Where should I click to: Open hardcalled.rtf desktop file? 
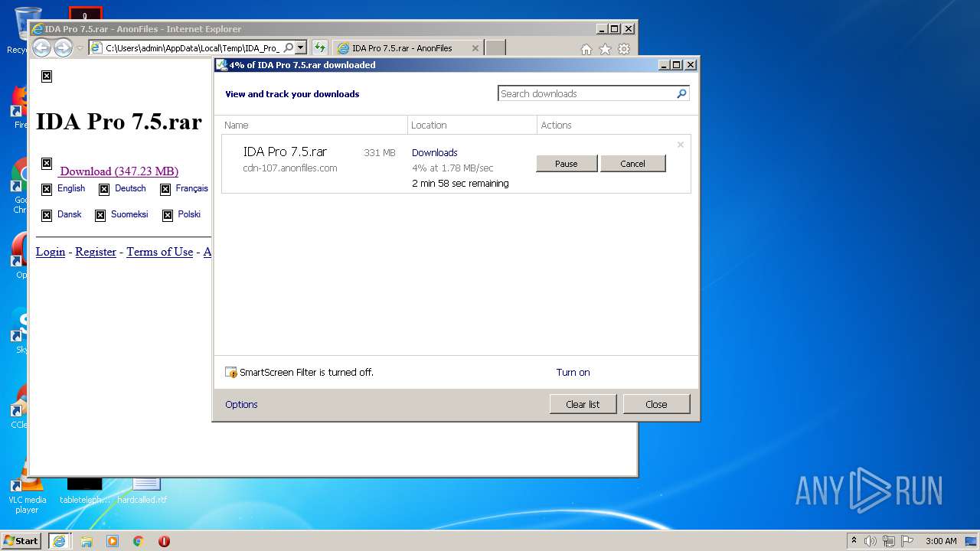143,490
